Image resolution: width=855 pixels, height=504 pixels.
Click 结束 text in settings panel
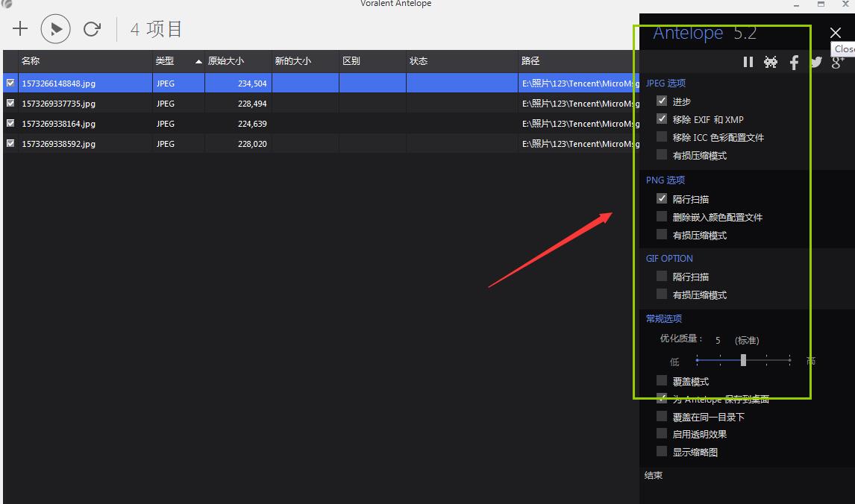[x=654, y=475]
